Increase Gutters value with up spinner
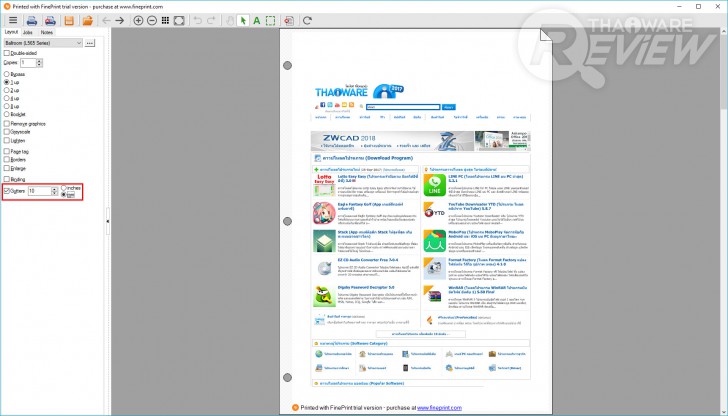The image size is (728, 416). pos(54,189)
